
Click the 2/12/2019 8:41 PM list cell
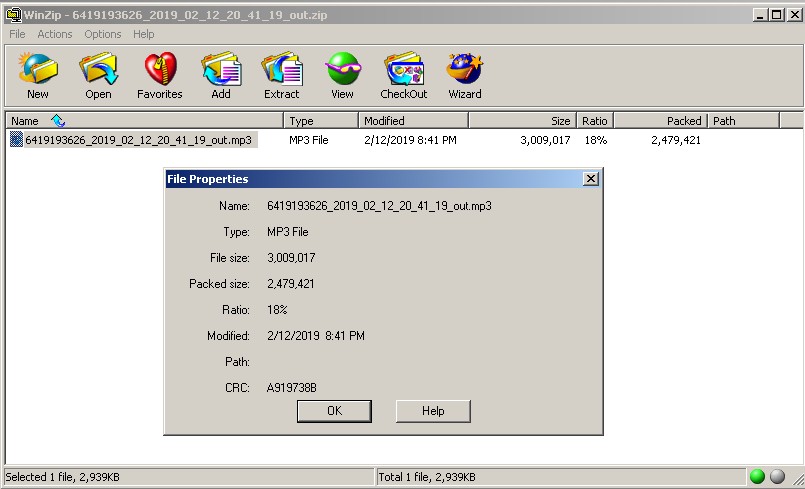pyautogui.click(x=410, y=140)
